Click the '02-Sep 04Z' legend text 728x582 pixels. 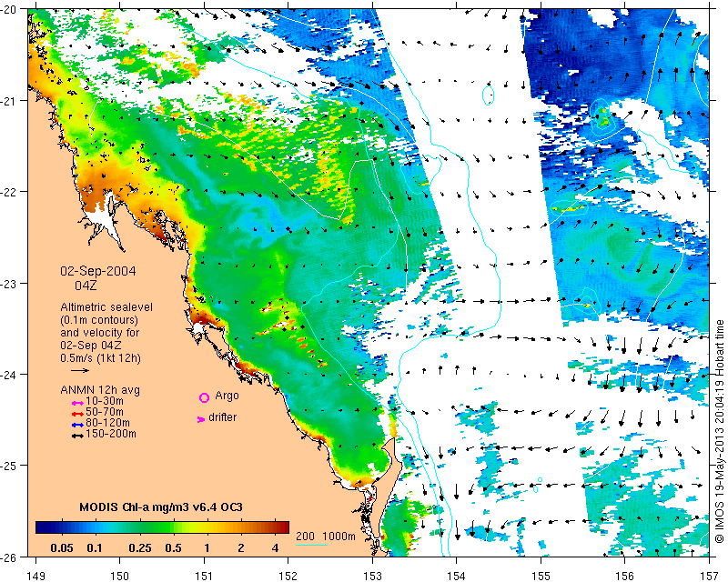pyautogui.click(x=91, y=346)
